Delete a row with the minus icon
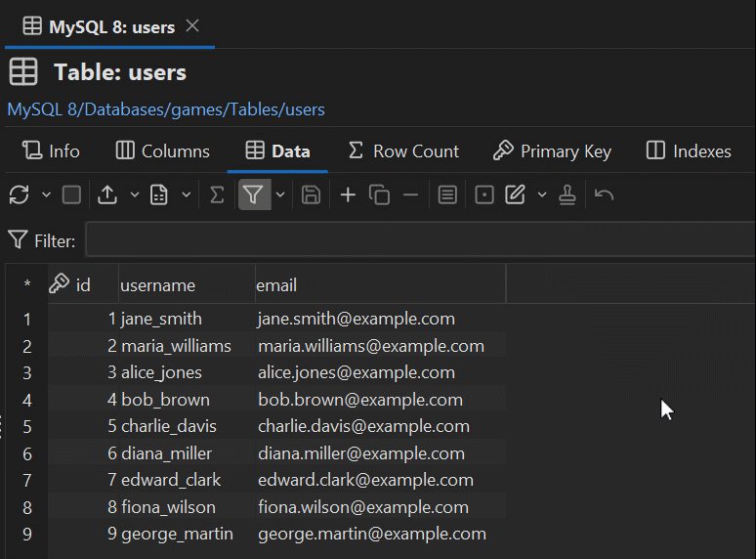This screenshot has width=756, height=559. point(411,194)
